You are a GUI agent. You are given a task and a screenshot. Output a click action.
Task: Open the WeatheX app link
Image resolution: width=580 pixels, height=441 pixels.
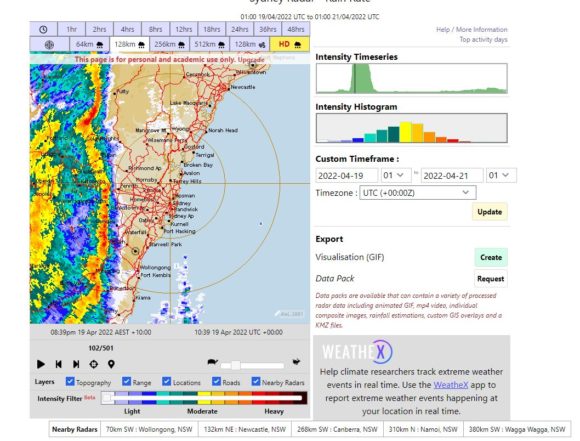450,385
